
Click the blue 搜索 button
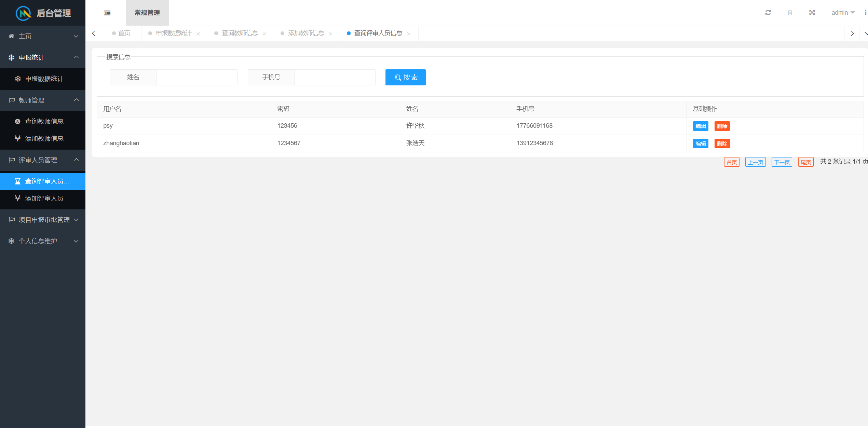coord(405,78)
